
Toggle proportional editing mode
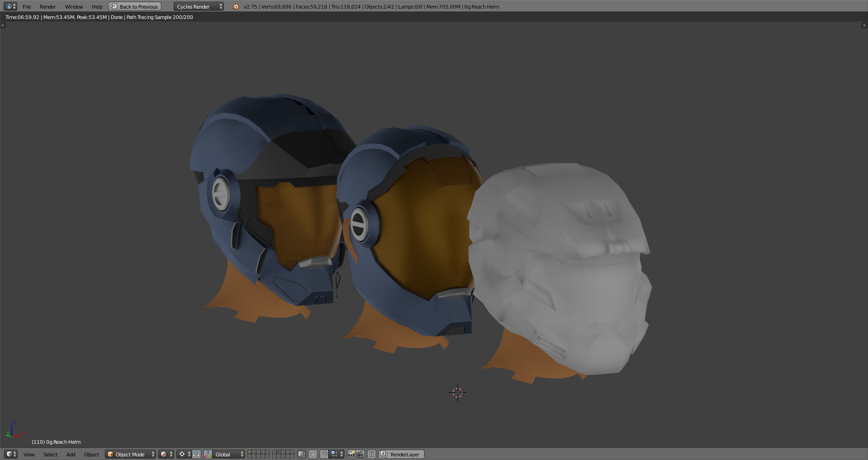tap(313, 454)
